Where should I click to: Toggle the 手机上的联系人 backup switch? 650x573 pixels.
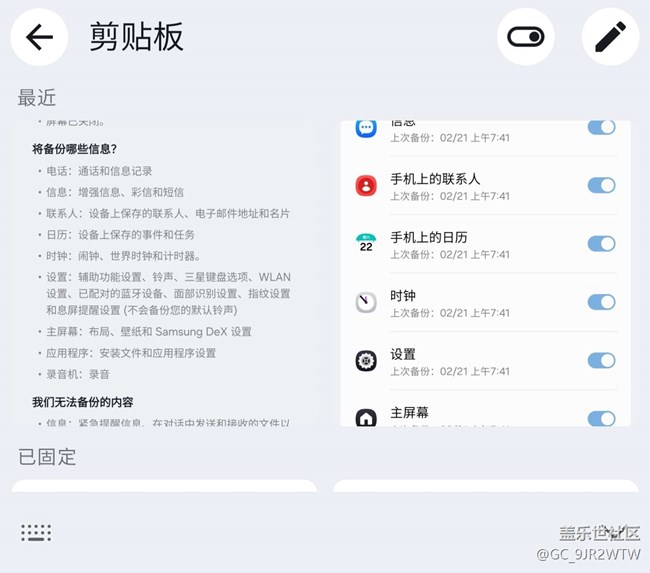[601, 185]
